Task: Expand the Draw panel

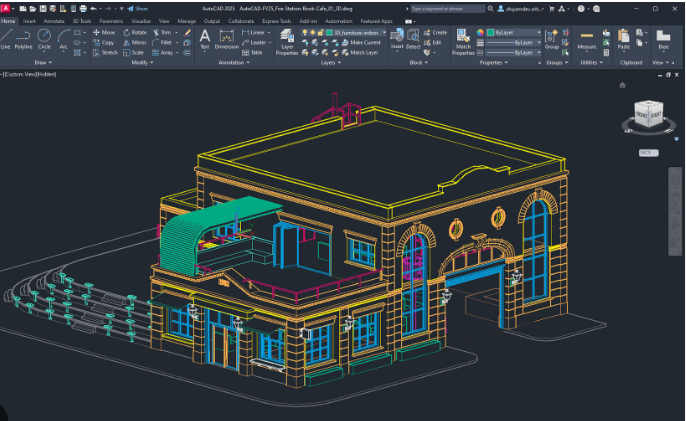Action: (43, 63)
